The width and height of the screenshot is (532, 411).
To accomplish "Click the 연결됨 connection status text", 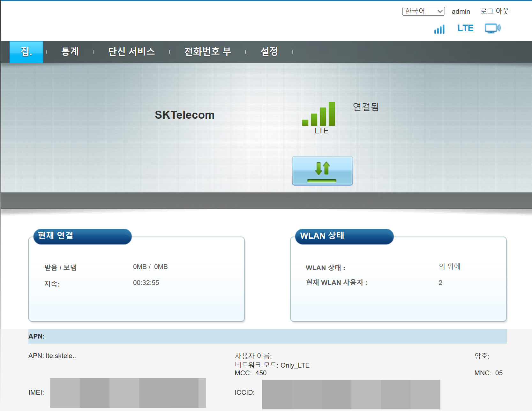I will 366,107.
